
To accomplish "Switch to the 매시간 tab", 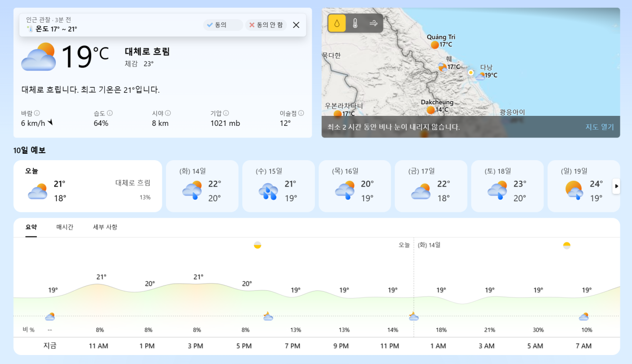I will point(65,227).
